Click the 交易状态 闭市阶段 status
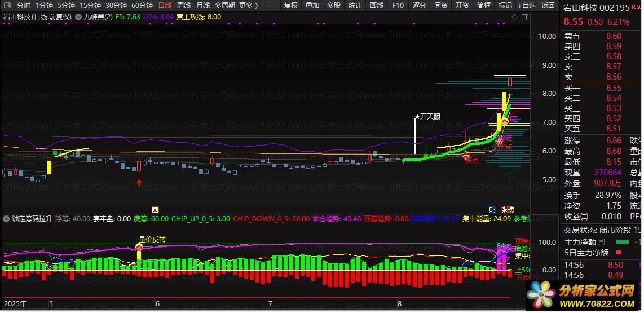Screen dimensions: 644x313 [598, 230]
